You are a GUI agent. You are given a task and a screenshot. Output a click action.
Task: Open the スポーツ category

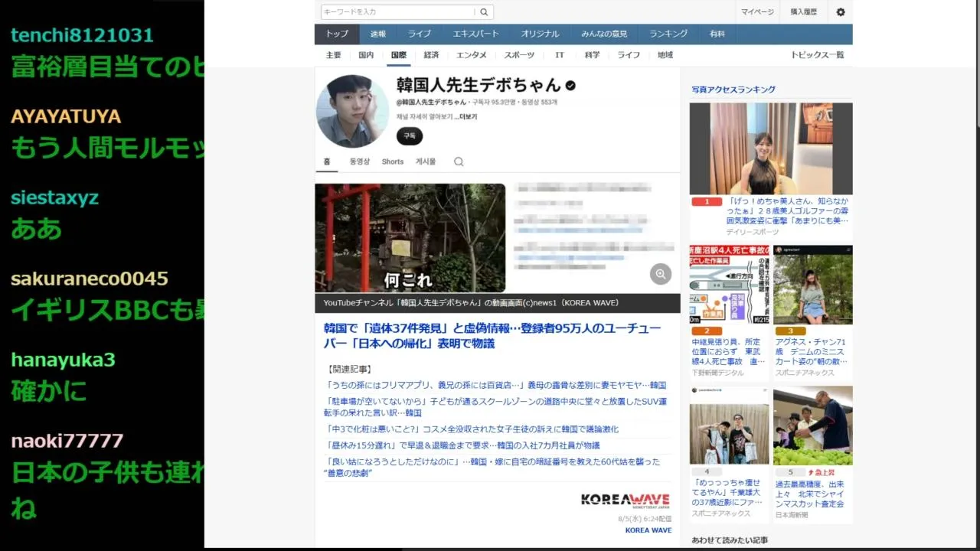519,55
